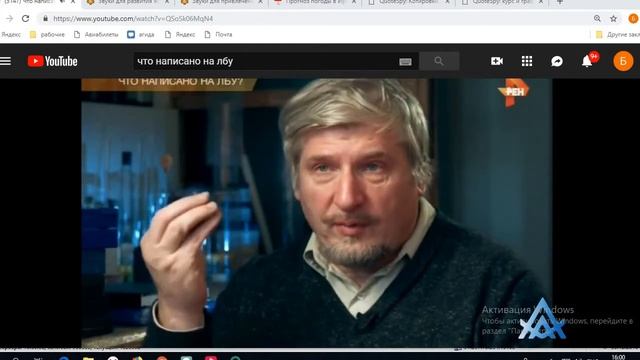
Task: Open Chrome profile avatar at toolbar right
Action: point(633,18)
